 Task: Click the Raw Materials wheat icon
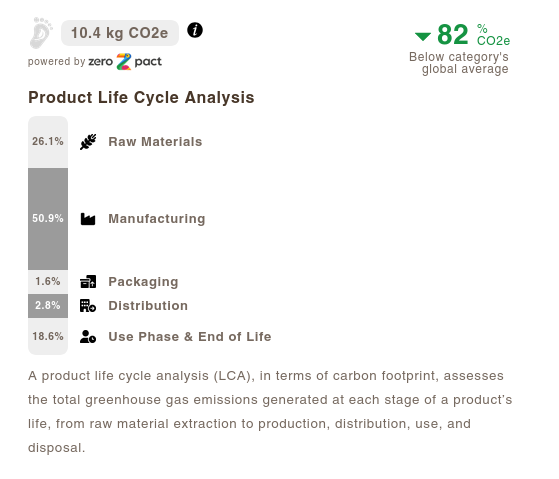[88, 141]
